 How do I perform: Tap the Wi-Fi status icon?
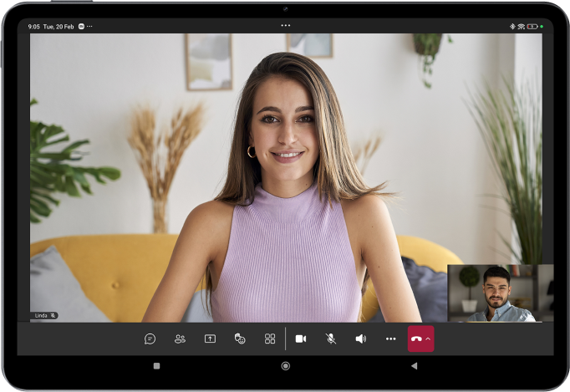point(522,27)
